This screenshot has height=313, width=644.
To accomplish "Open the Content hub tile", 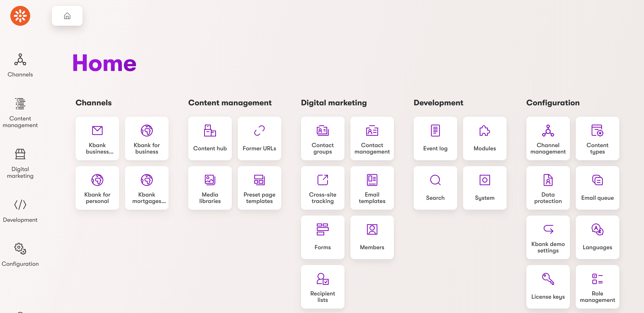I will (210, 138).
